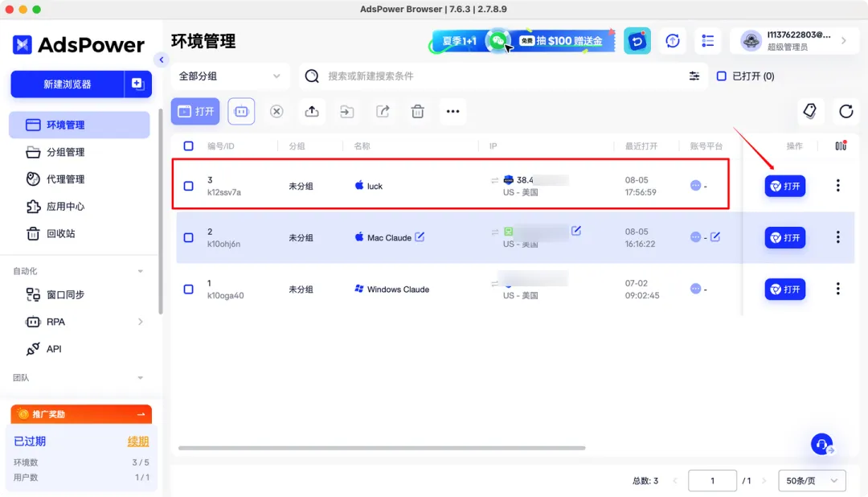Check the box for profile luck

189,186
